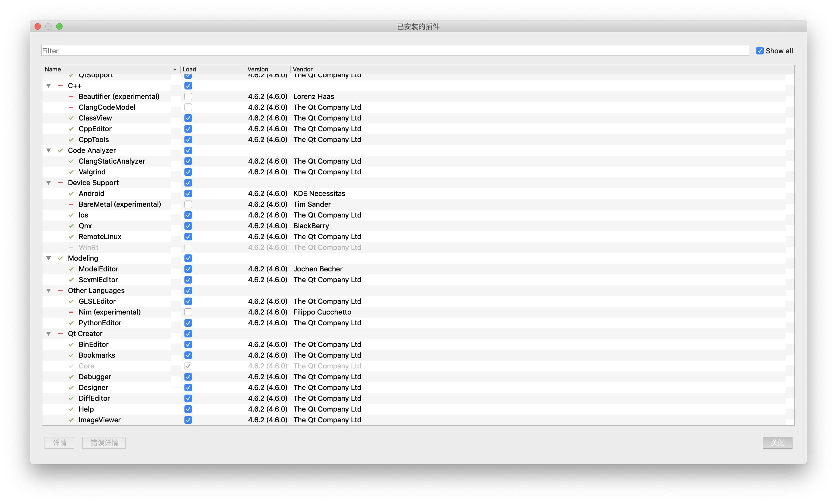This screenshot has height=504, width=837.
Task: Sort plugins by the Name column header
Action: (111, 69)
